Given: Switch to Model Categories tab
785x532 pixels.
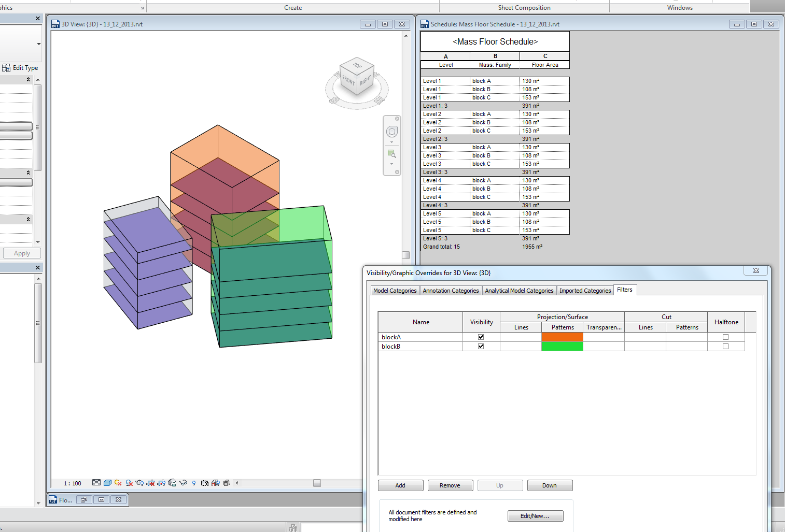Looking at the screenshot, I should (x=395, y=291).
